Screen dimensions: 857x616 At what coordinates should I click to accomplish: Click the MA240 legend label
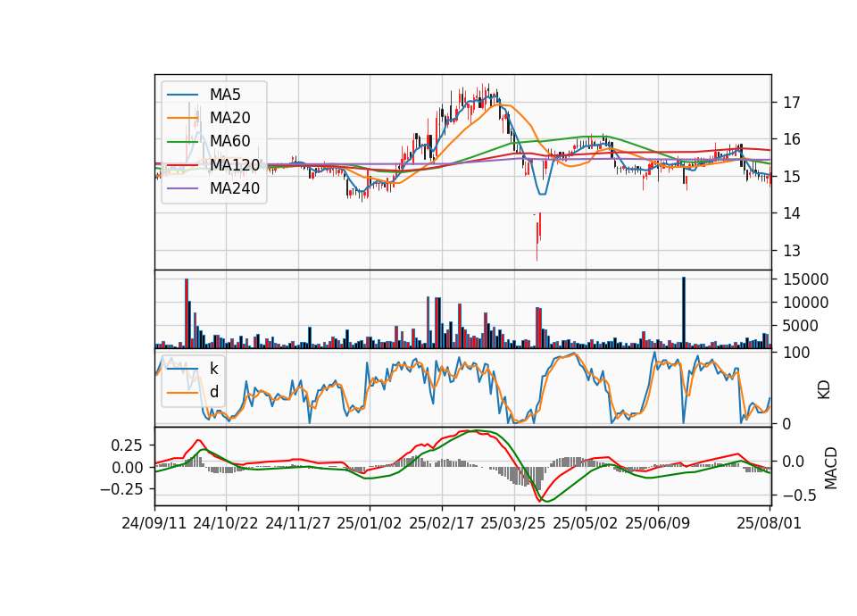coord(235,188)
